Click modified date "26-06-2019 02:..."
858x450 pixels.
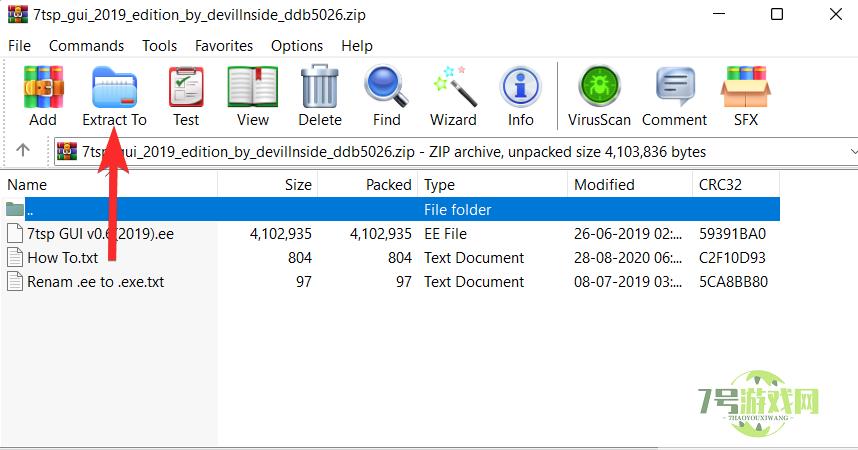coord(628,234)
